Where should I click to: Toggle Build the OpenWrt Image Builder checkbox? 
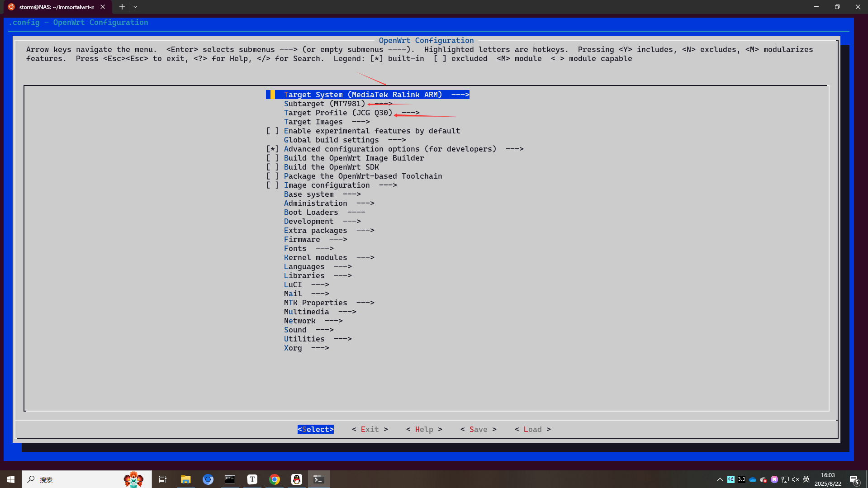(272, 158)
